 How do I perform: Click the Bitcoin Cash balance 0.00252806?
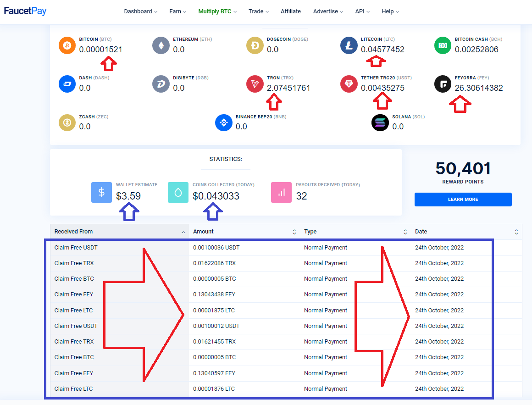pyautogui.click(x=477, y=50)
